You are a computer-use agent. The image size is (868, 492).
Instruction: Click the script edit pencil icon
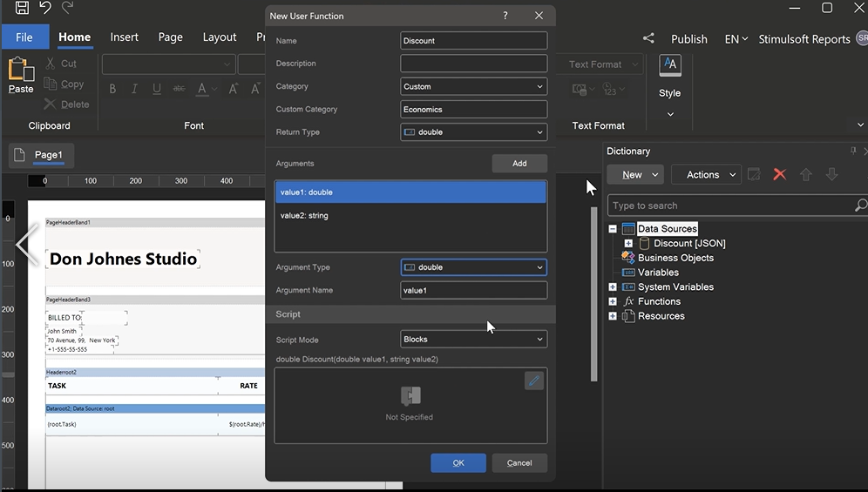[x=534, y=381]
